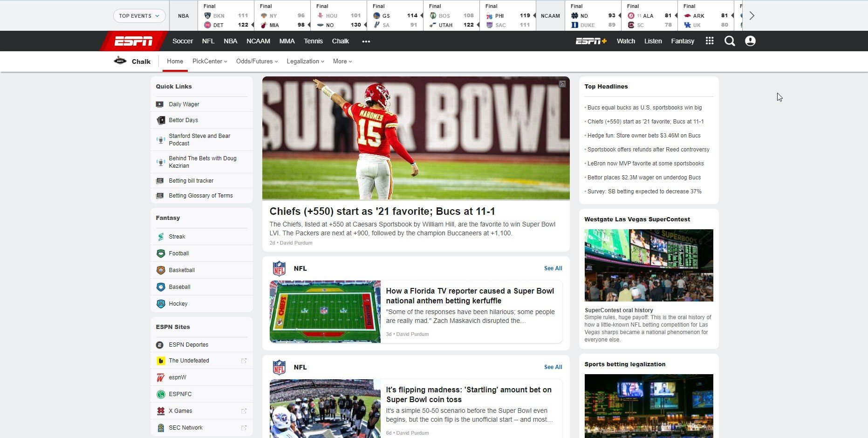Switch to the Chalk Home tab
The height and width of the screenshot is (438, 868).
click(x=175, y=62)
